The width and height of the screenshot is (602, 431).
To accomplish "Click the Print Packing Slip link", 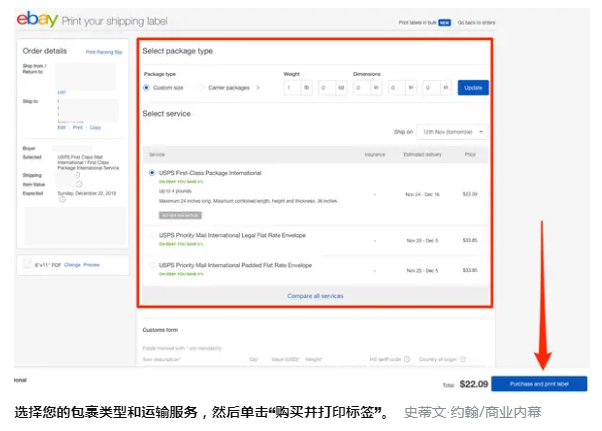I will click(104, 52).
